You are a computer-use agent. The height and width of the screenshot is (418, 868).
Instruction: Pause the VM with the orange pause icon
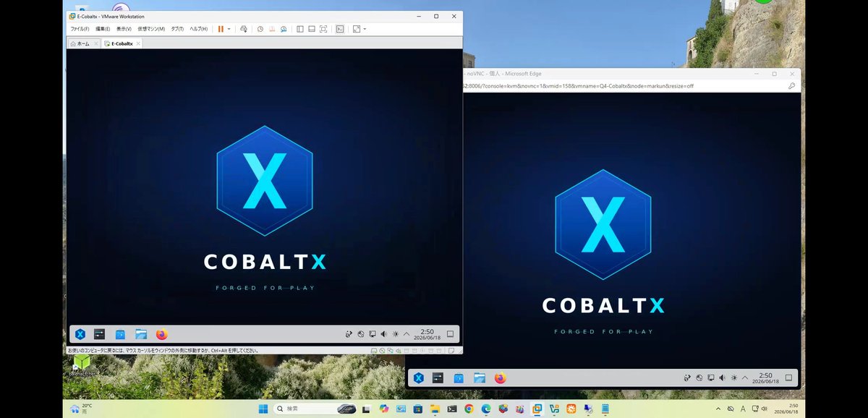tap(220, 29)
